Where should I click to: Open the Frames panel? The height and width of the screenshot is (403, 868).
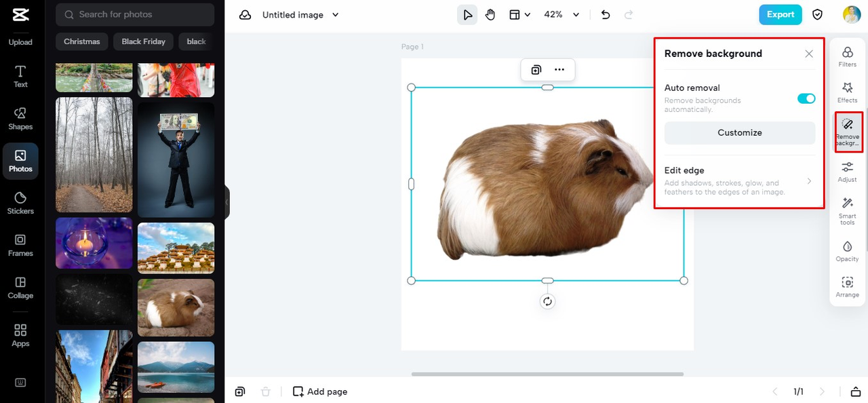[20, 246]
